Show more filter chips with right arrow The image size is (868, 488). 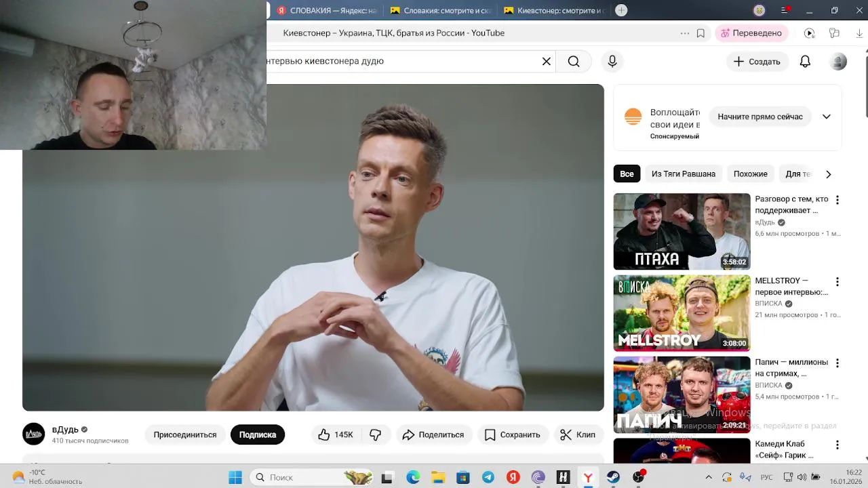(x=828, y=174)
